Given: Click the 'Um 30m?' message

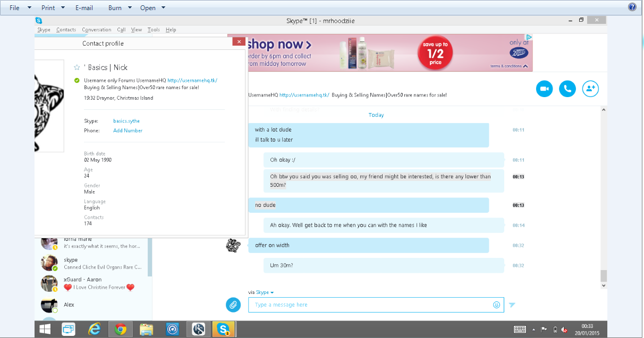Looking at the screenshot, I should coord(384,265).
